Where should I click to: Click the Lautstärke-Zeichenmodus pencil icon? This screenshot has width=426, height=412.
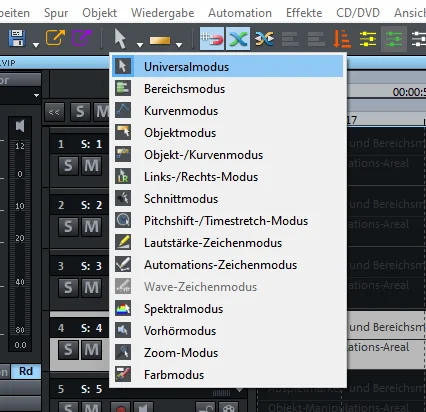123,242
